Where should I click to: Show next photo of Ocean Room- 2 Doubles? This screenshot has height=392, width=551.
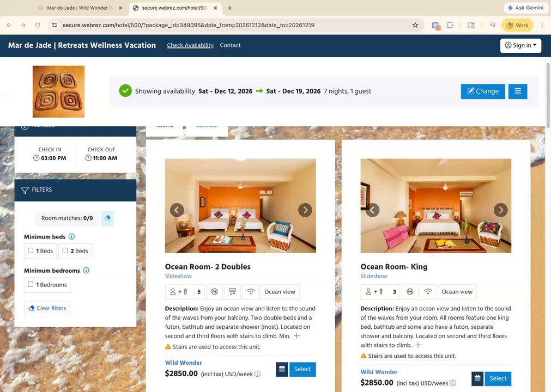[305, 210]
